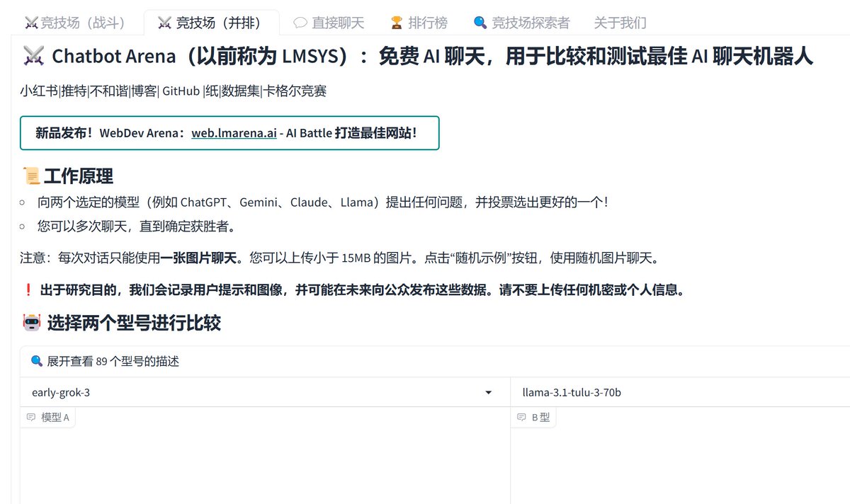850x504 pixels.
Task: Open the 关于我们 tab
Action: pyautogui.click(x=620, y=23)
